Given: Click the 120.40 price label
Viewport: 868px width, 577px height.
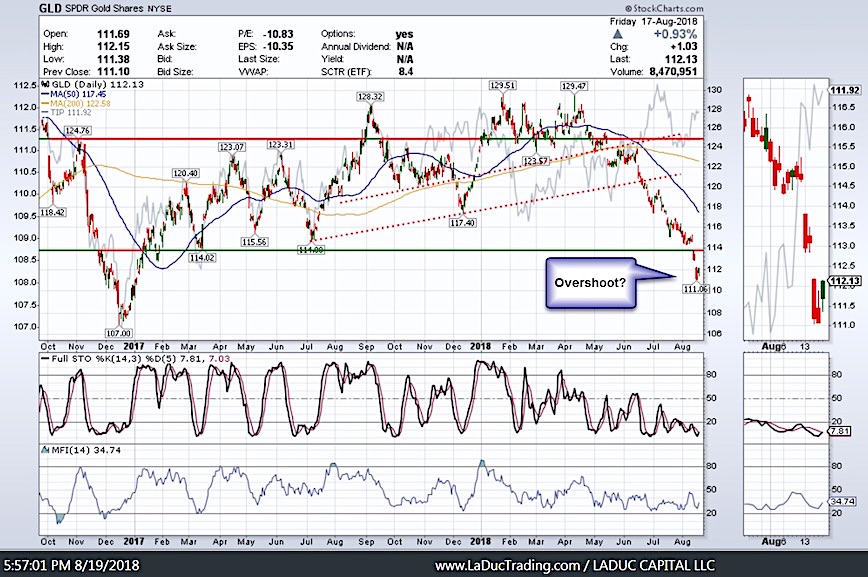Looking at the screenshot, I should (185, 173).
